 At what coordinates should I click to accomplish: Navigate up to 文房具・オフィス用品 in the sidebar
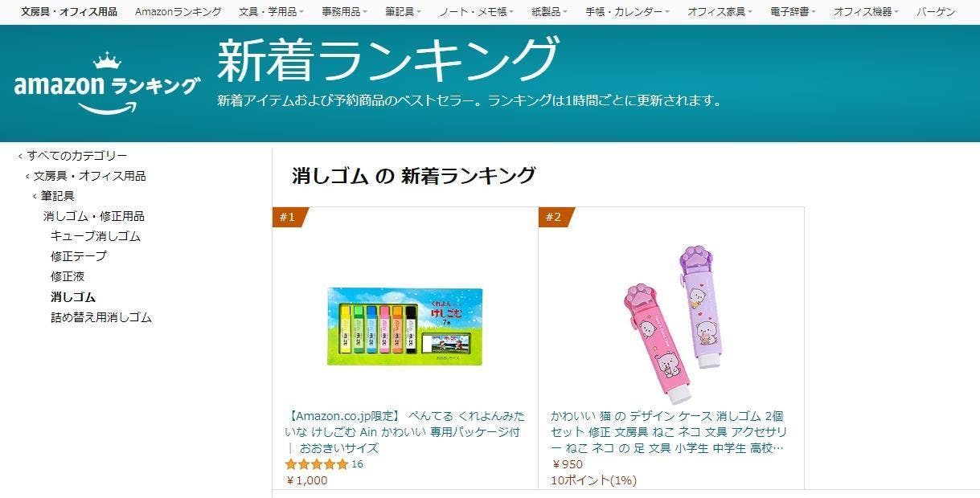coord(90,176)
